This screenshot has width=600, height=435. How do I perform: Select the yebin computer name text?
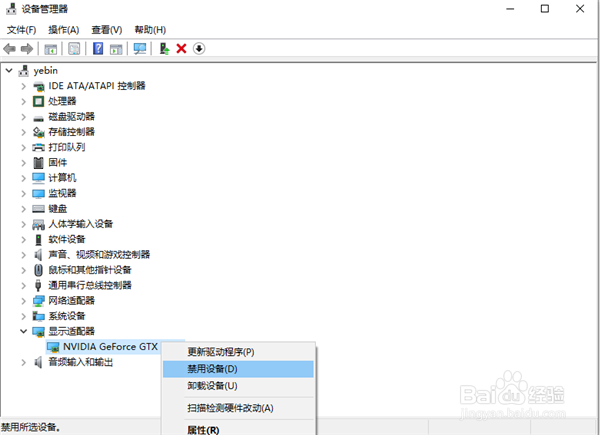(x=46, y=71)
